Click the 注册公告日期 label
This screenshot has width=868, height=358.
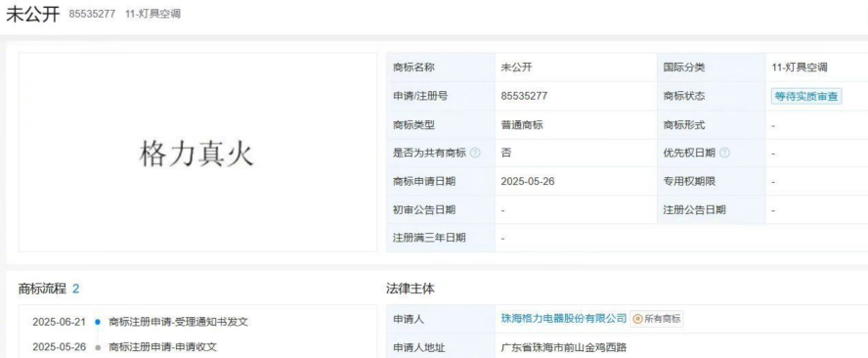pos(694,210)
